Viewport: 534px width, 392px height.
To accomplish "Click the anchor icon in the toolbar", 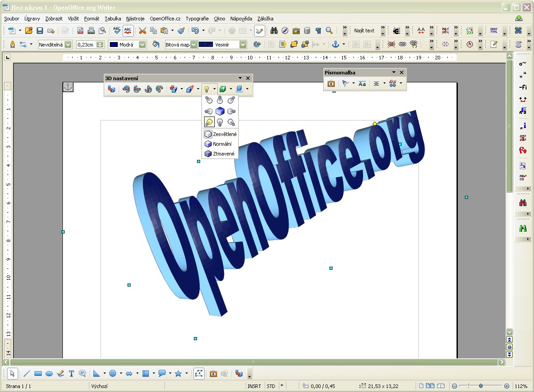I will [x=335, y=44].
